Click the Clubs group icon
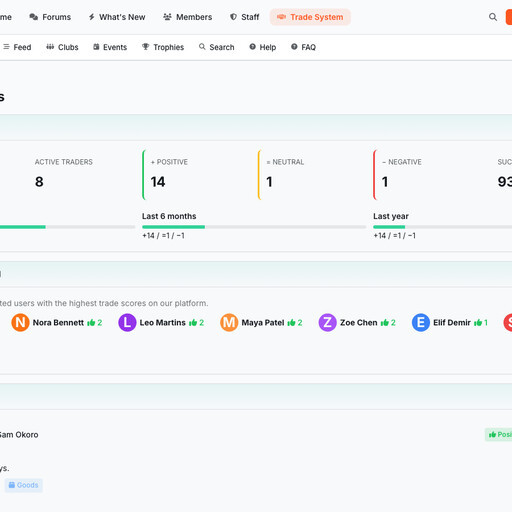512x512 pixels. (x=50, y=47)
